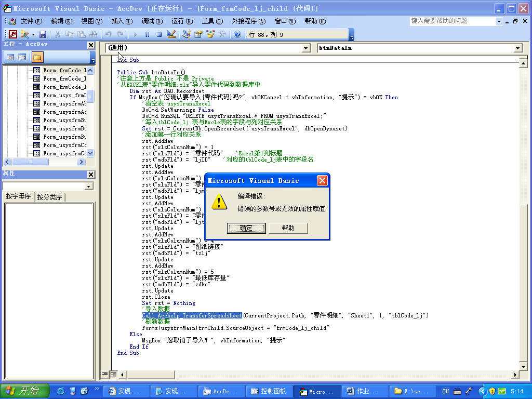Close the compile error dialog with red X

click(x=322, y=180)
